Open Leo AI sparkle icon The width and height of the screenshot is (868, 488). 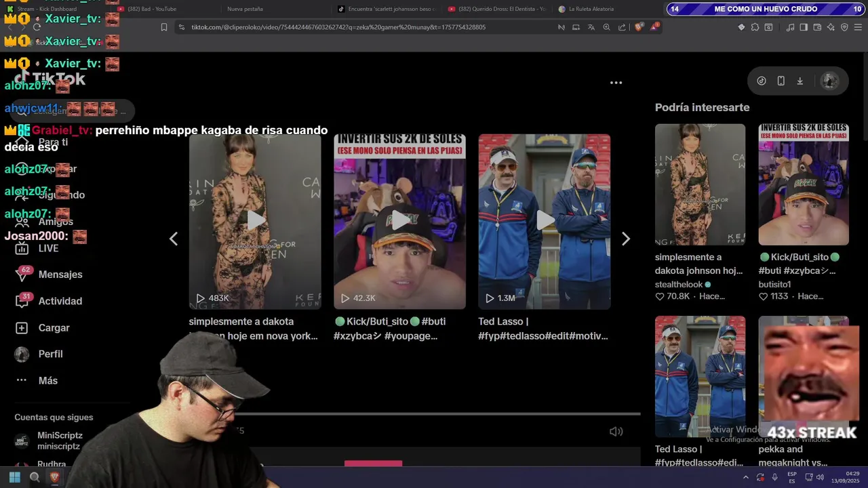[x=831, y=27]
